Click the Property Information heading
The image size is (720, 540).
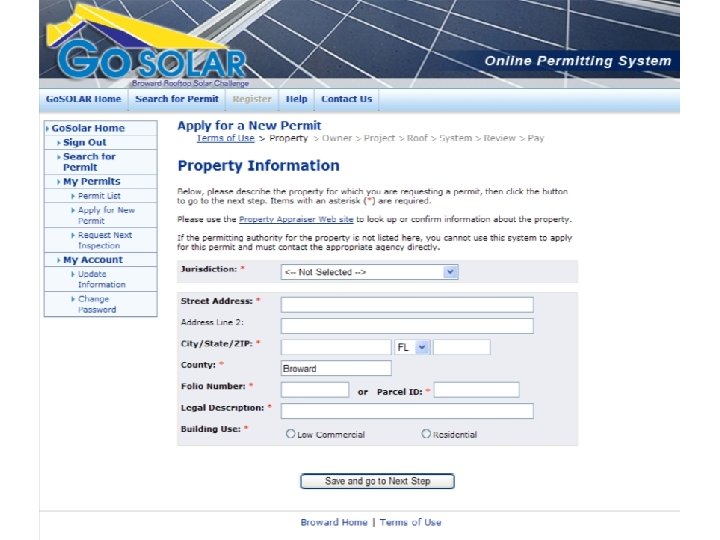(x=259, y=166)
